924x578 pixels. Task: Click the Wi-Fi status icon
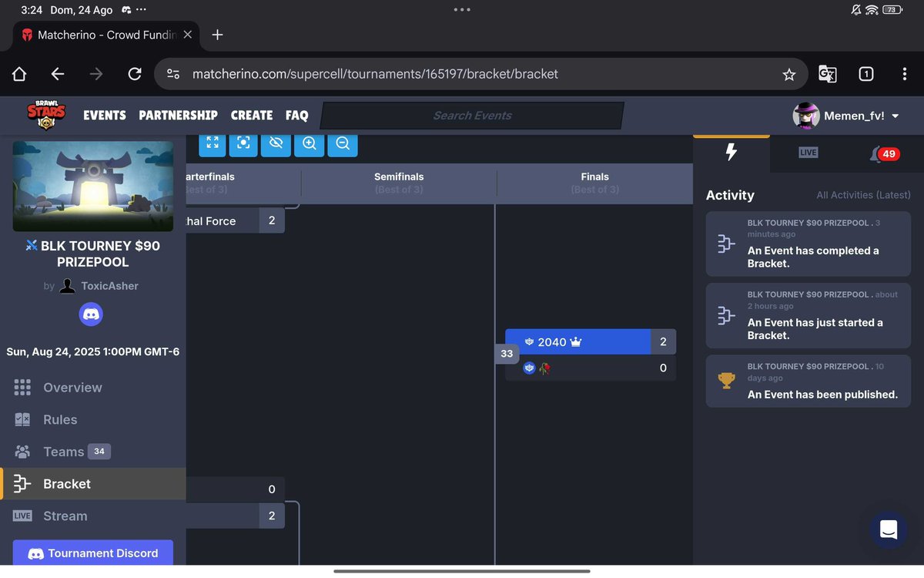[x=872, y=10]
